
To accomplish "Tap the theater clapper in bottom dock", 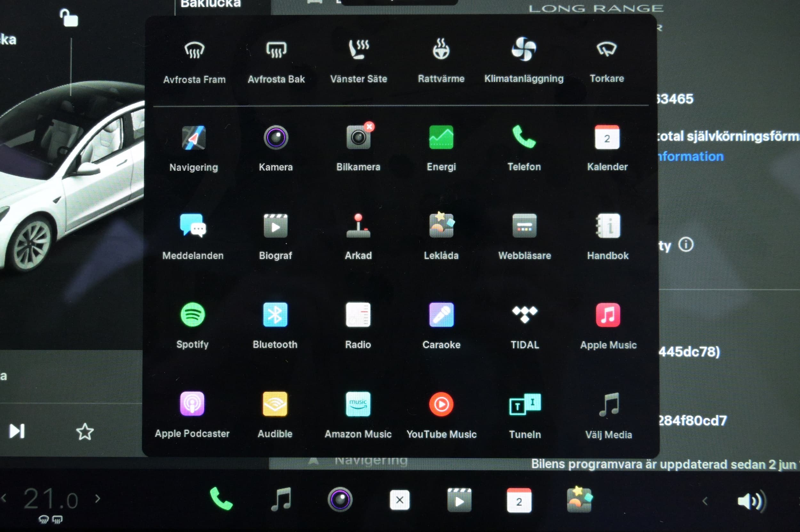I will 459,500.
